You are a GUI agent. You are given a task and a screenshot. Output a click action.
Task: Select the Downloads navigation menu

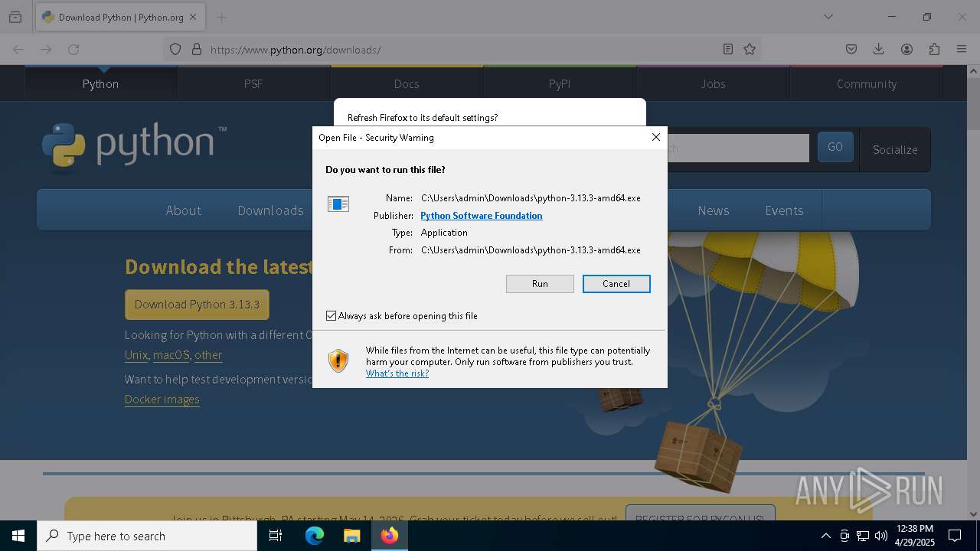coord(270,210)
